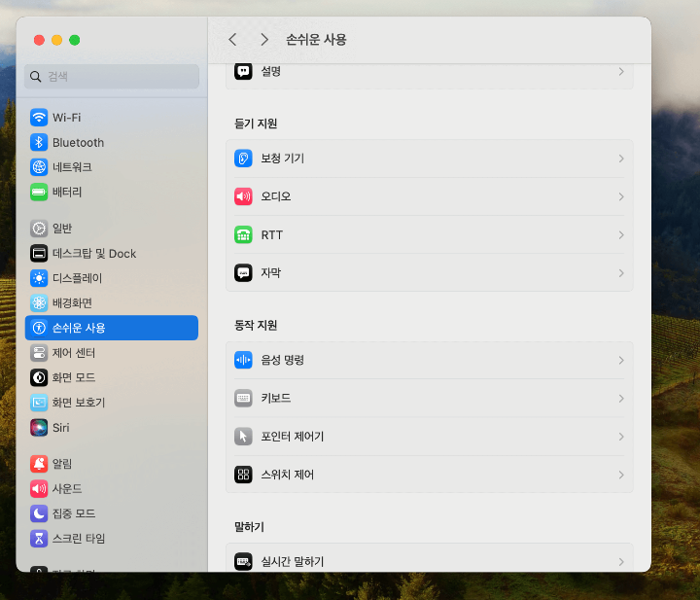Click the RTT telephone icon

243,234
